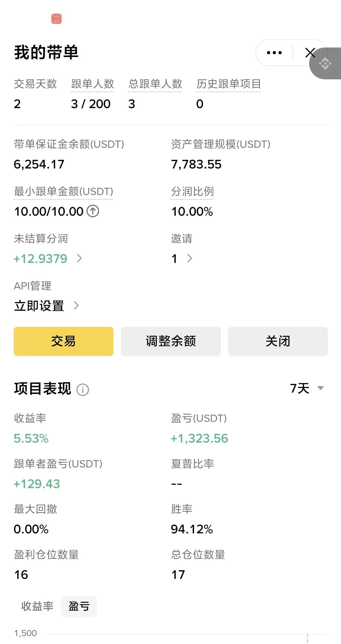The image size is (341, 644).
Task: Click the up-arrow icon beside 10.00/10.00
Action: pos(93,211)
